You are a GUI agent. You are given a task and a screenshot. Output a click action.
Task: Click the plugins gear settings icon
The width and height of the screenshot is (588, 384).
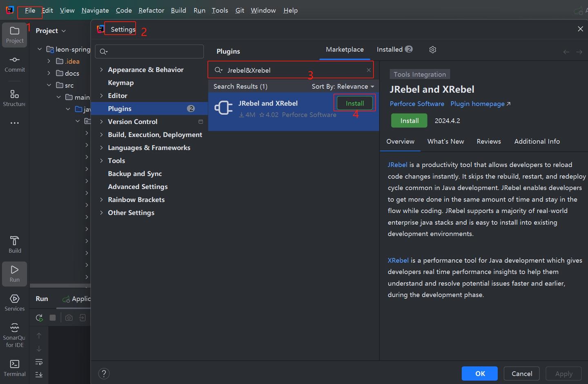point(433,49)
